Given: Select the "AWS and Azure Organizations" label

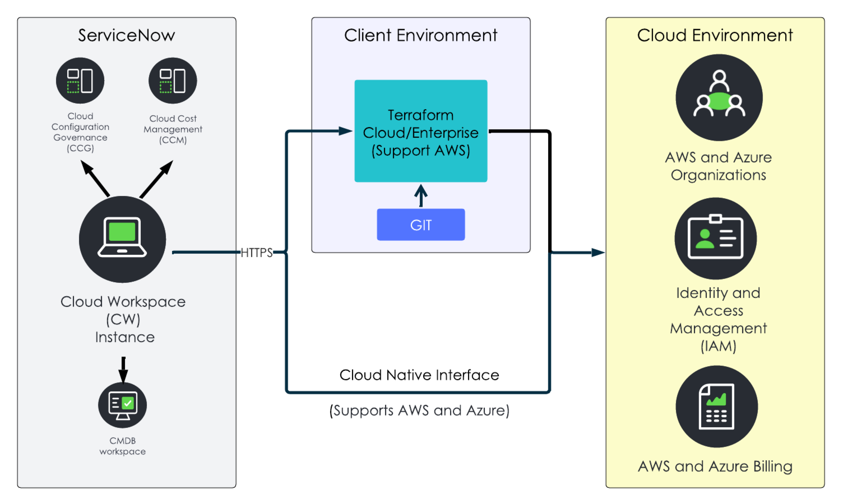Looking at the screenshot, I should (718, 166).
